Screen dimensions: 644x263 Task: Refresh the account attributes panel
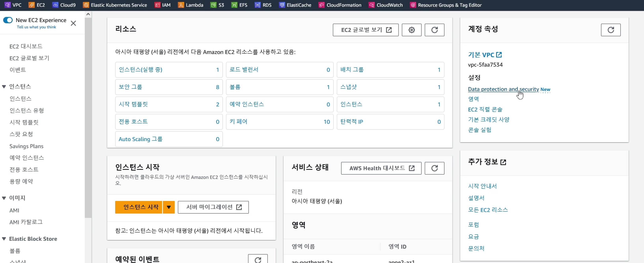610,30
